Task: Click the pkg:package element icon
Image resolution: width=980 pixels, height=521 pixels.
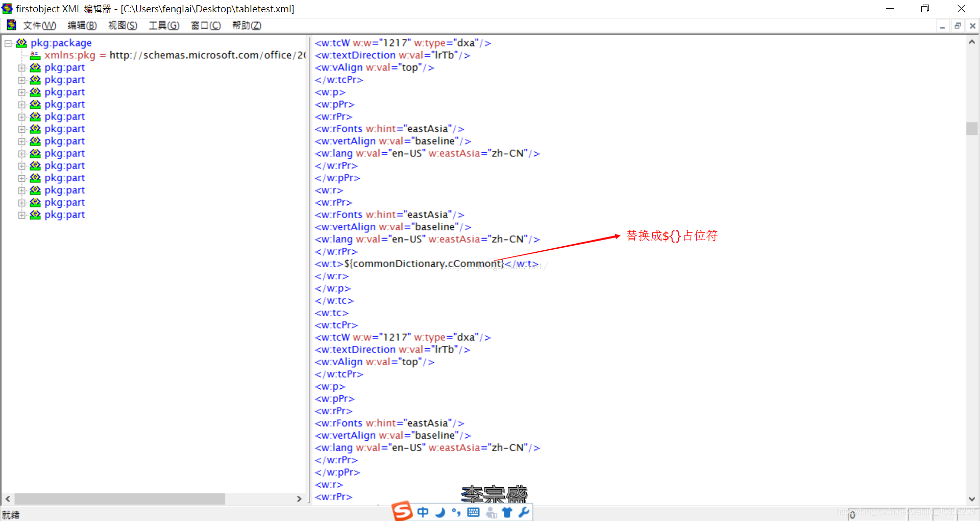Action: point(21,43)
